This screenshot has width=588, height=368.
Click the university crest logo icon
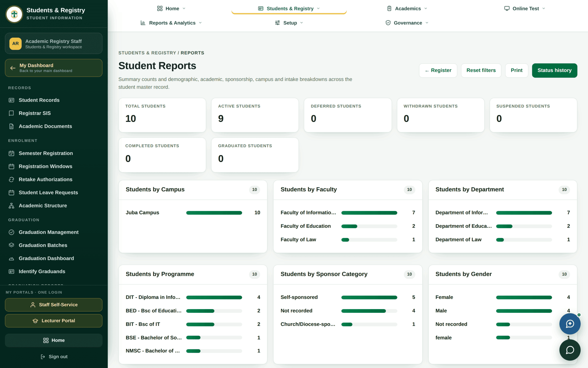point(14,14)
